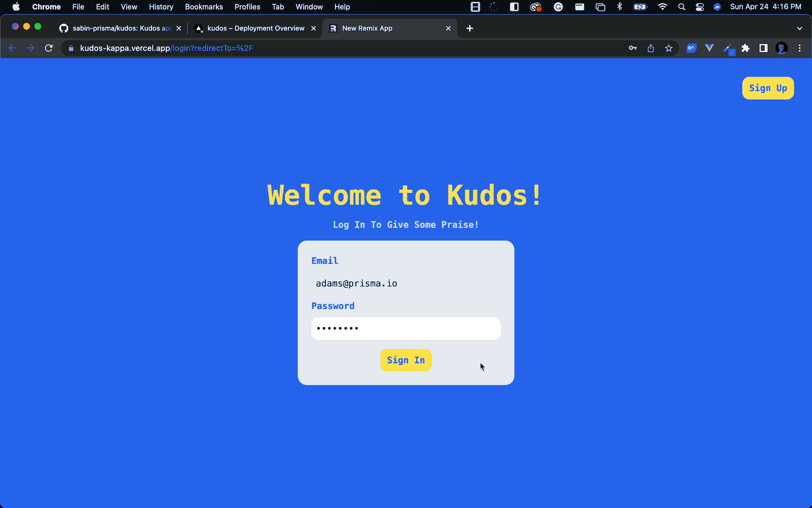
Task: Click the back navigation arrow
Action: tap(13, 48)
